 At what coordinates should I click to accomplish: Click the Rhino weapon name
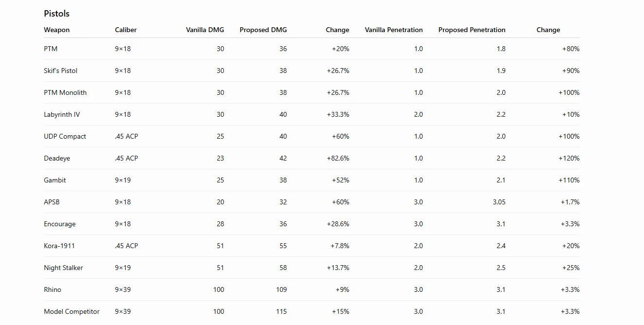(x=53, y=289)
